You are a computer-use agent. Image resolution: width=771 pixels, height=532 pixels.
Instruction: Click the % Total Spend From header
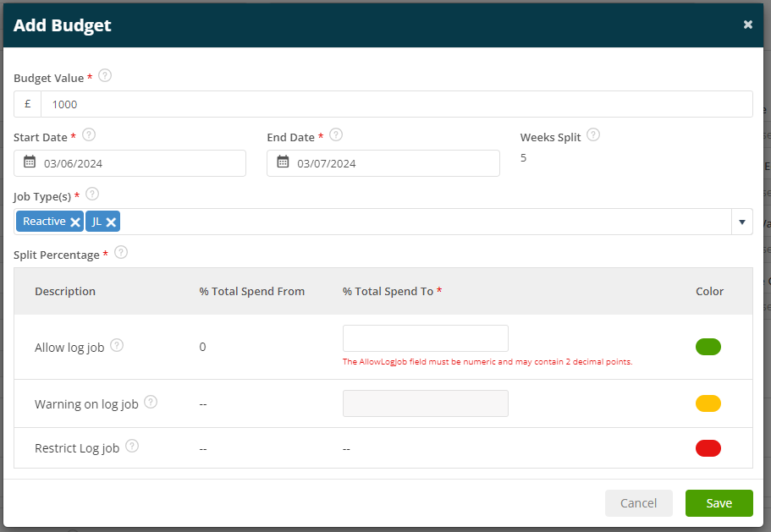click(x=251, y=291)
